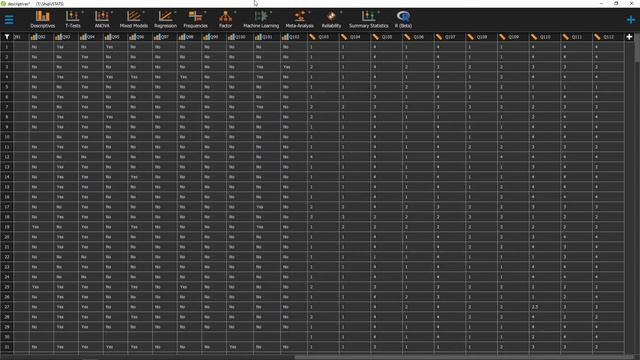Click row number 1 in the data grid
Screen dimensions: 640x360
7,47
